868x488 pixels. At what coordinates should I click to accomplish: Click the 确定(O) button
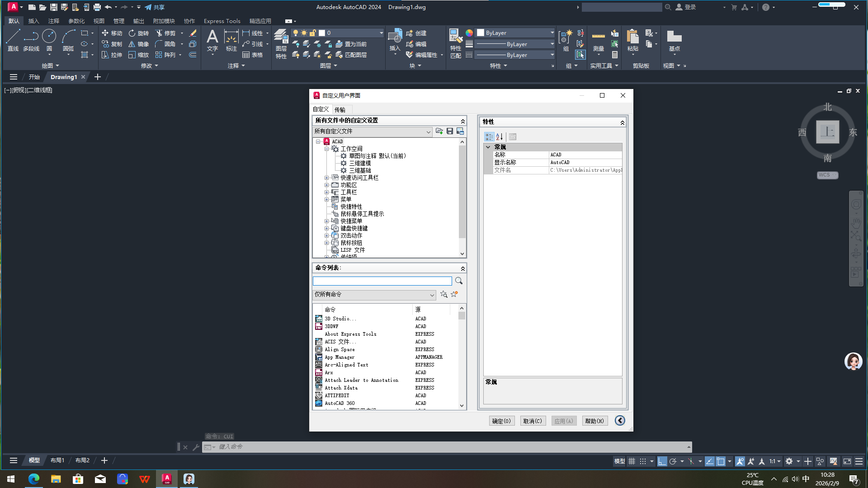coord(501,421)
